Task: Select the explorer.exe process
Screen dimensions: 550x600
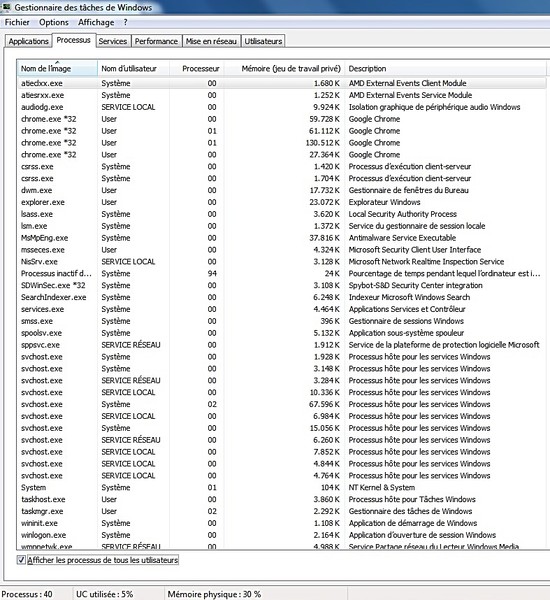Action: click(x=282, y=202)
